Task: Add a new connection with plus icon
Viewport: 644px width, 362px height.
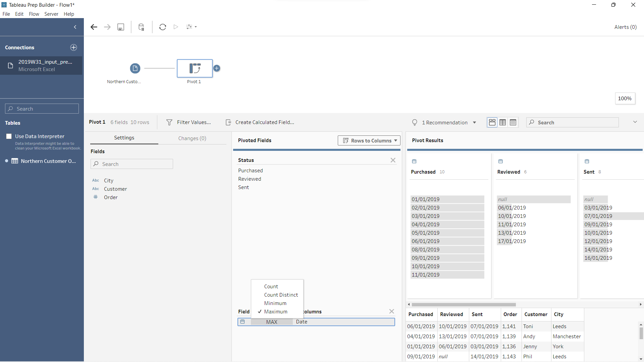Action: 73,48
